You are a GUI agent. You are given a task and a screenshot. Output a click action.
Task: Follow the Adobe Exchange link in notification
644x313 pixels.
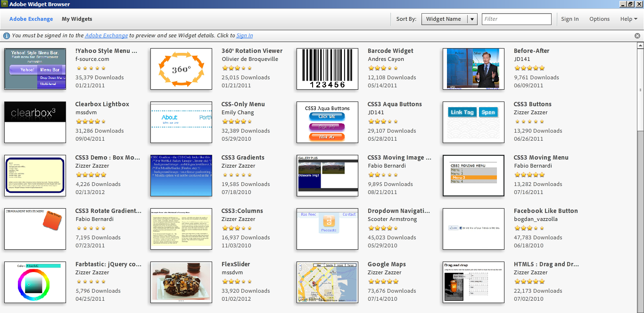[x=107, y=35]
